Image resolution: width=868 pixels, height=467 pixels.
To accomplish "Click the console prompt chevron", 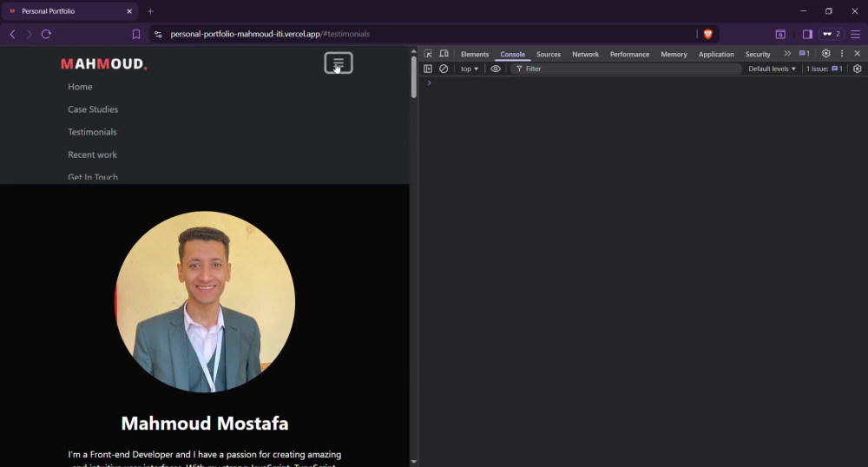I will click(429, 83).
